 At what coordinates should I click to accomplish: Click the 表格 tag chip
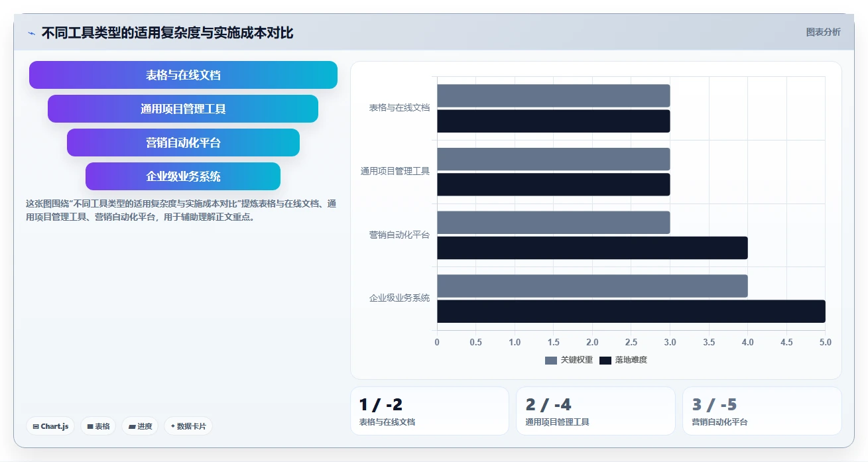pos(98,426)
